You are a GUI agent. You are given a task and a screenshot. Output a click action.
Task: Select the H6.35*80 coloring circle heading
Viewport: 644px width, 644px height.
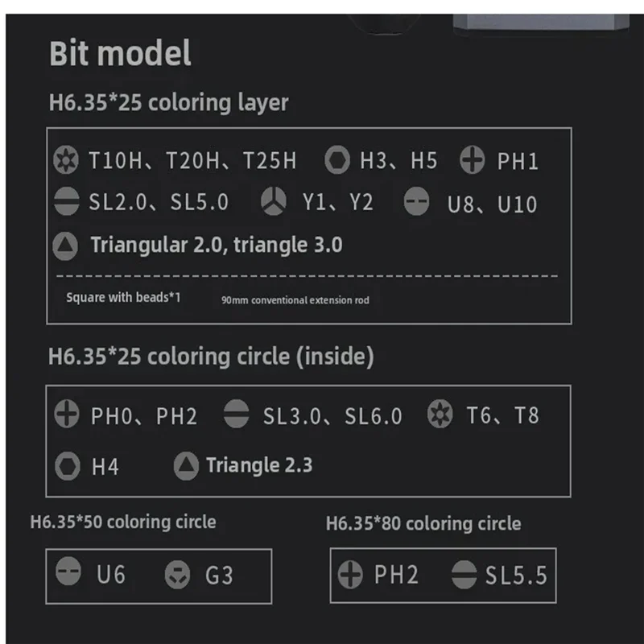[x=423, y=524]
